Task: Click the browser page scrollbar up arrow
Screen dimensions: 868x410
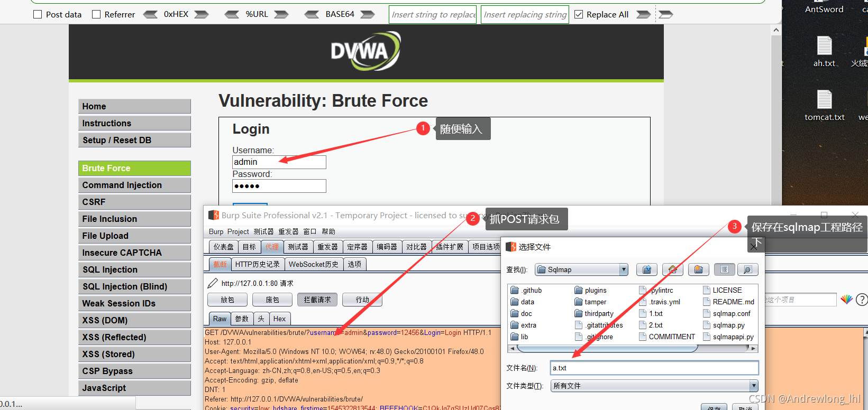Action: pos(776,30)
